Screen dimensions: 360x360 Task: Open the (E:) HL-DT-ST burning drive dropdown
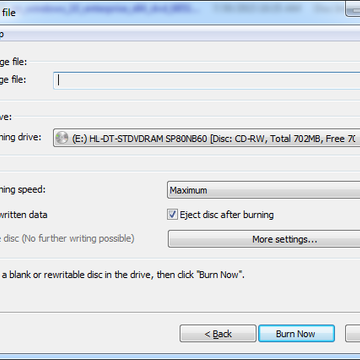click(207, 138)
